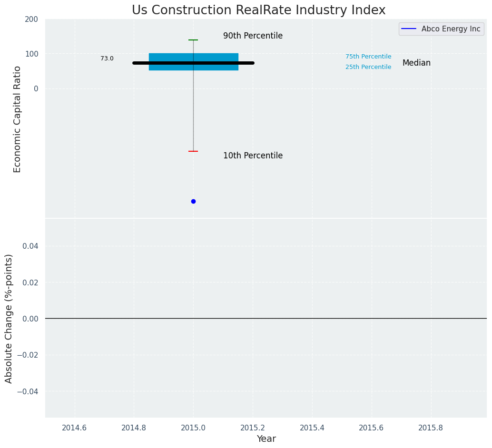Click the Economic Capital Ratio axis label
Screen dimensions: 492x448
coord(18,119)
